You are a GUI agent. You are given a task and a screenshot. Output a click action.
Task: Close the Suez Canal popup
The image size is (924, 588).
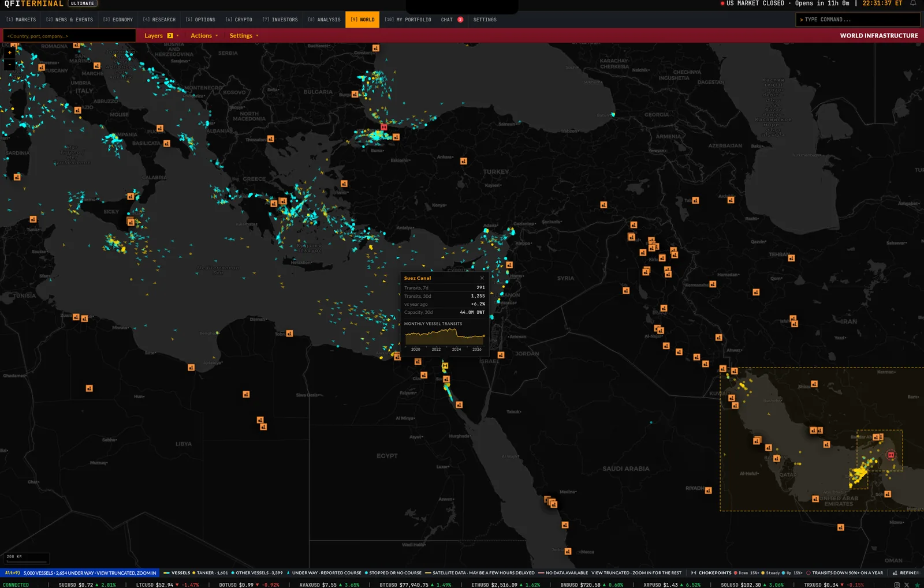tap(482, 278)
